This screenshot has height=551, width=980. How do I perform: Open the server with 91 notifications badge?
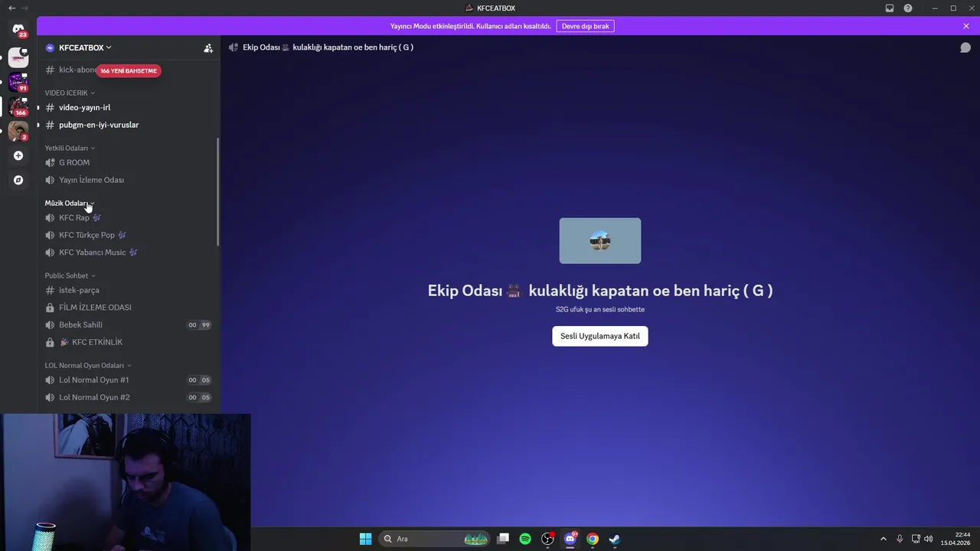click(18, 82)
